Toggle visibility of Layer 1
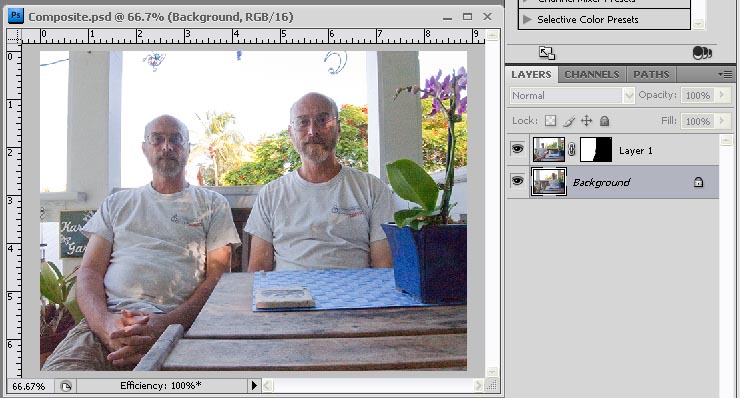Screen dimensions: 740x398 click(517, 149)
